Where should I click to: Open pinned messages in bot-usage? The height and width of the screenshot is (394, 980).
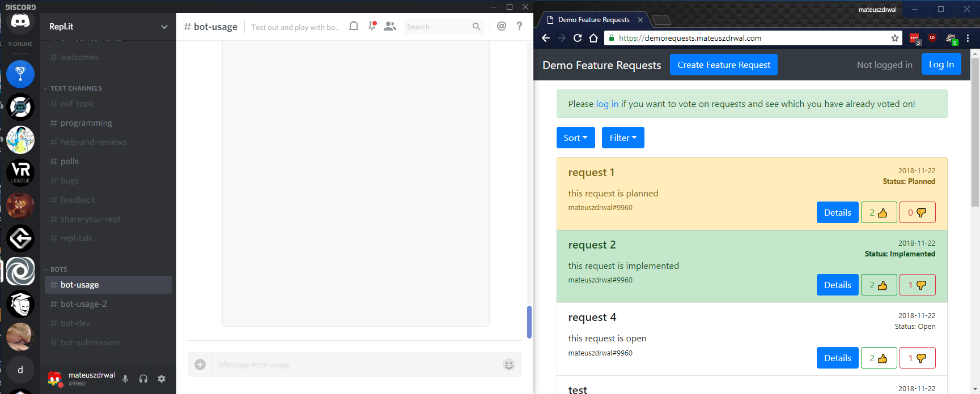point(372,26)
